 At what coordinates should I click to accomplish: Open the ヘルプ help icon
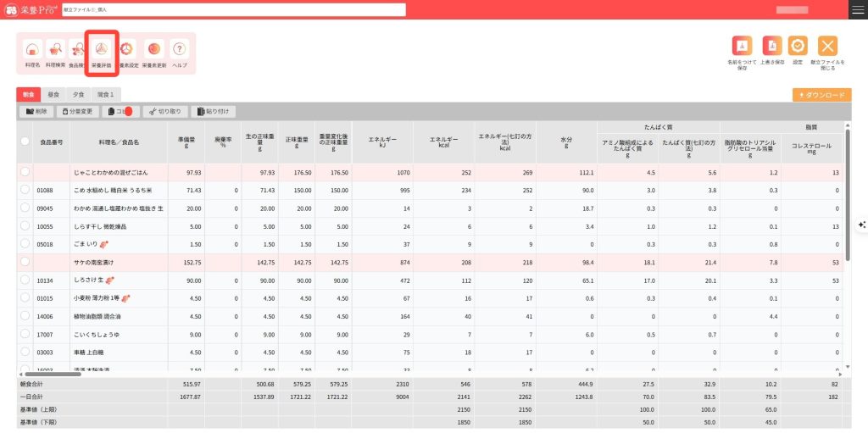(x=179, y=52)
